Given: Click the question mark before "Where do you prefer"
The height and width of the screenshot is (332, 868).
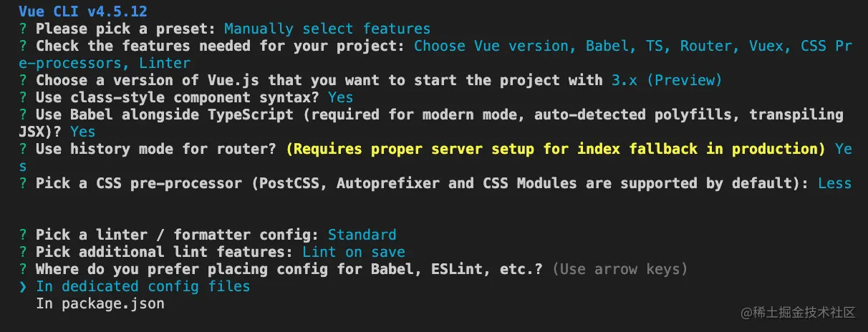Looking at the screenshot, I should pyautogui.click(x=23, y=270).
